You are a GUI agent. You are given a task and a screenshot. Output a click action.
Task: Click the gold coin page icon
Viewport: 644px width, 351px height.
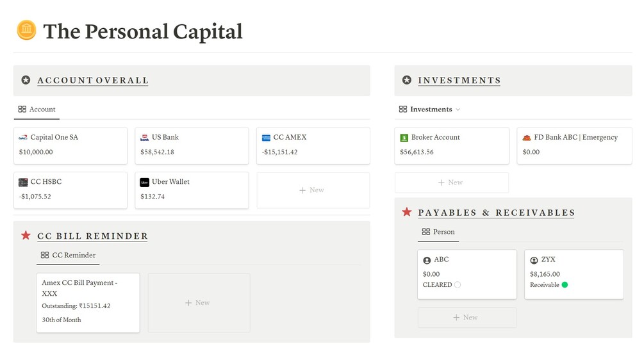click(26, 31)
